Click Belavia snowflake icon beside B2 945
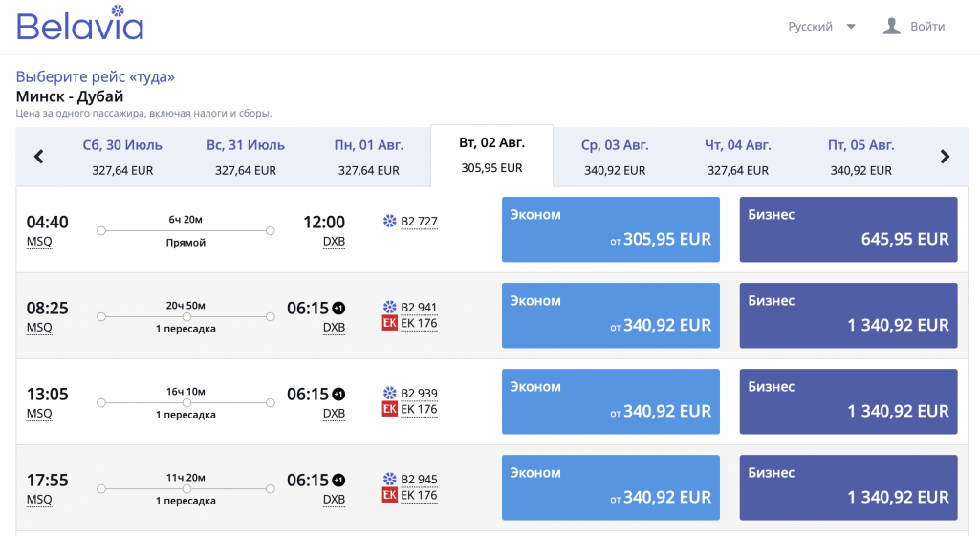This screenshot has height=536, width=980. 390,480
